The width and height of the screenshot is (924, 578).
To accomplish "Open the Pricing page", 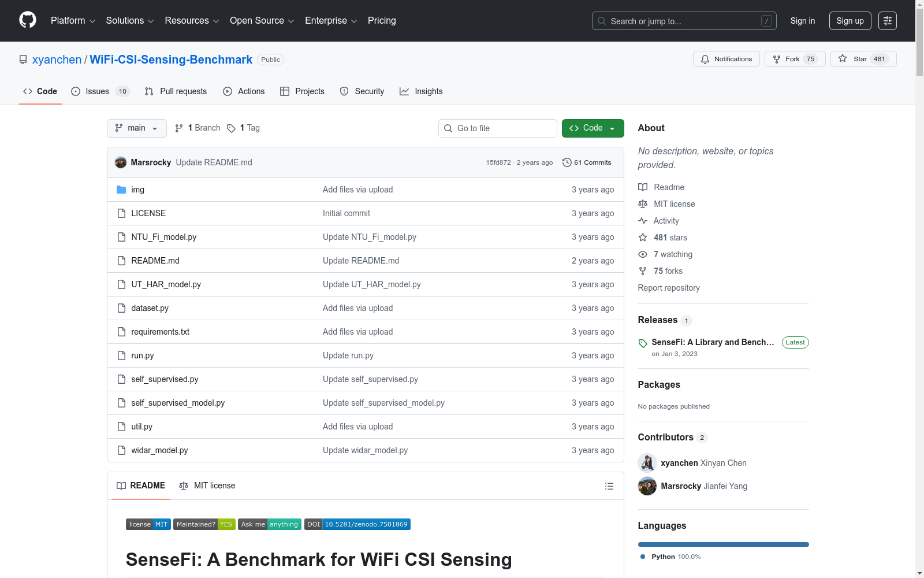I will (382, 21).
